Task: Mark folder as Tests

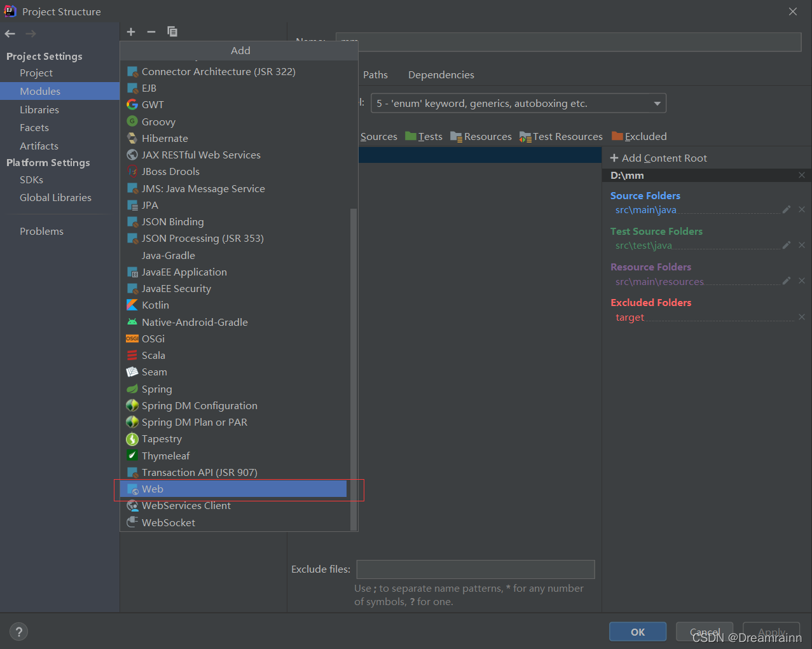Action: (423, 136)
